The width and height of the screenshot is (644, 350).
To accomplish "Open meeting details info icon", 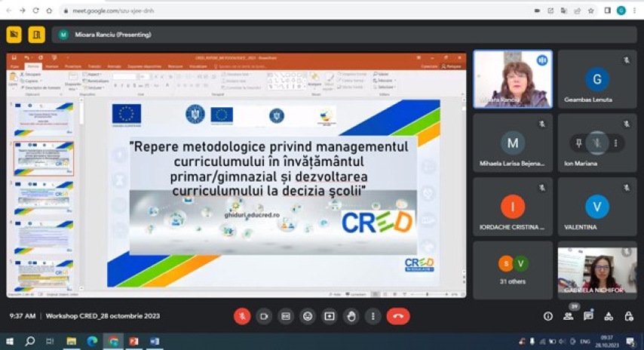I will click(548, 316).
